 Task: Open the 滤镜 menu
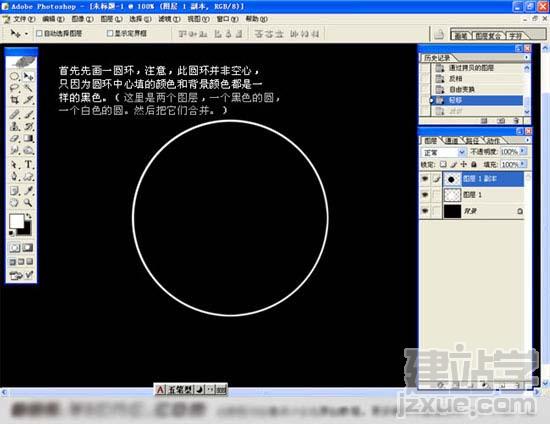[169, 19]
